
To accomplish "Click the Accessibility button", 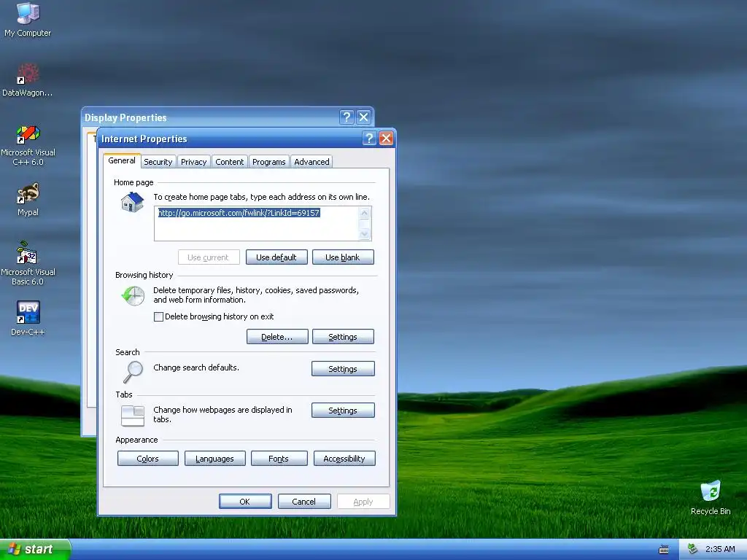I will point(344,459).
